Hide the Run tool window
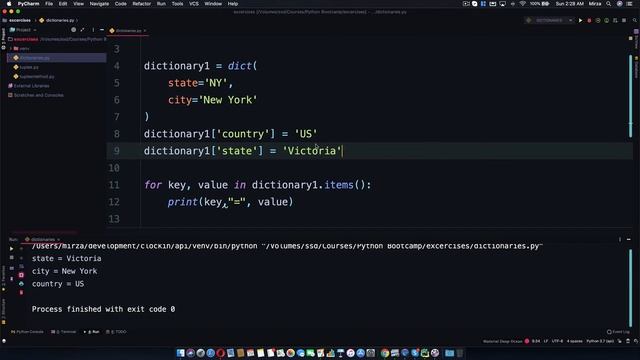The image size is (640, 360). click(629, 240)
